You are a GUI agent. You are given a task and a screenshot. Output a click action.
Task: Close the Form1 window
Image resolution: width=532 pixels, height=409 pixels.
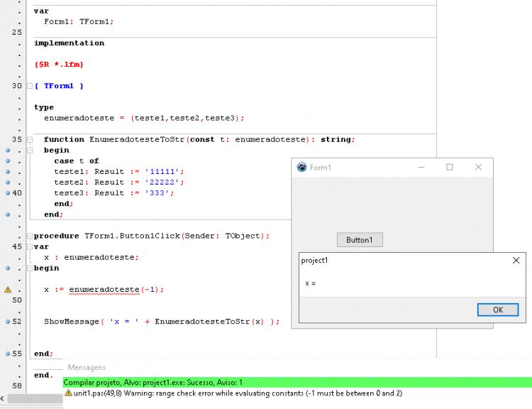[x=478, y=167]
